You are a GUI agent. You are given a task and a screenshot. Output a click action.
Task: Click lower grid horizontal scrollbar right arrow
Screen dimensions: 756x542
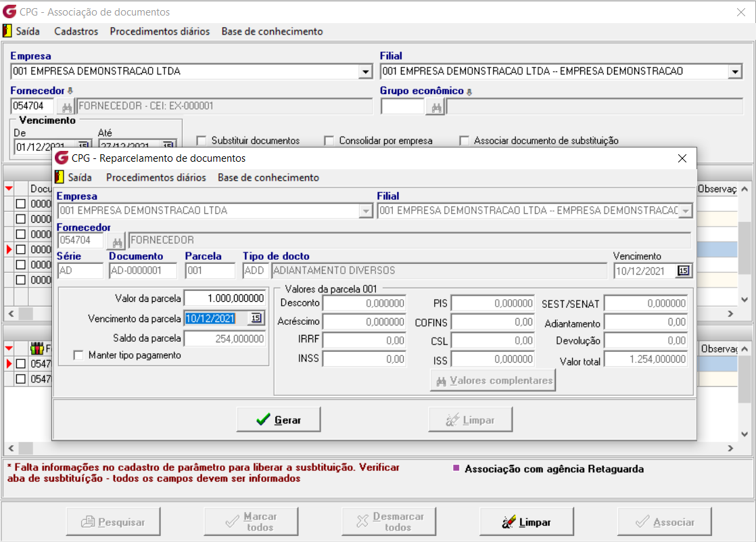[730, 448]
